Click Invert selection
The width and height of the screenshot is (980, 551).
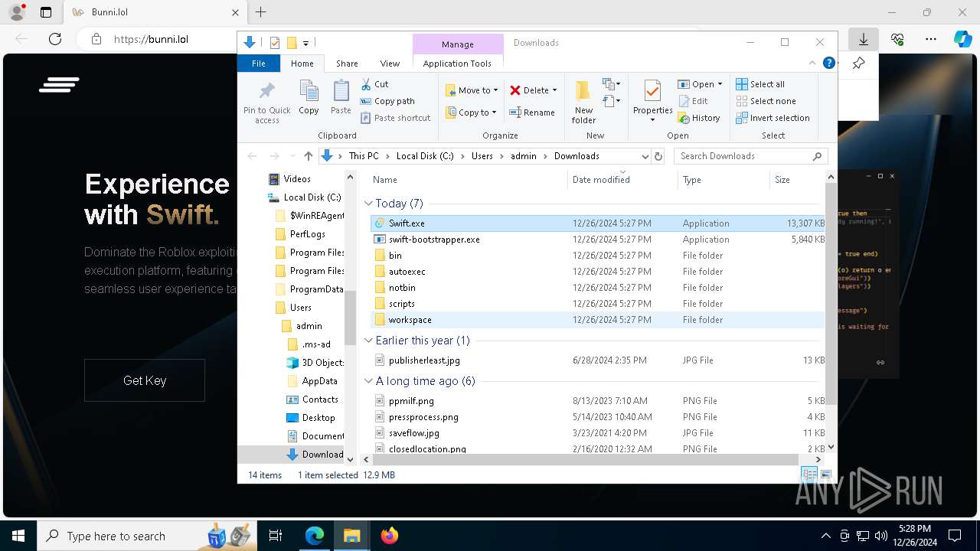point(773,118)
